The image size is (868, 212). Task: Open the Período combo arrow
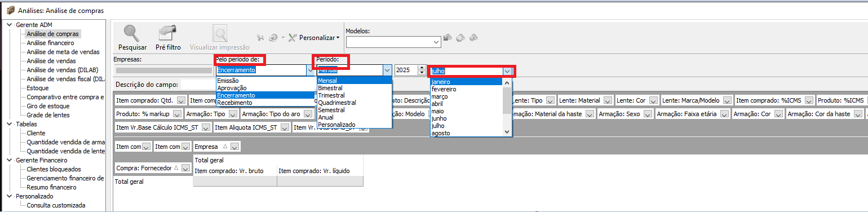click(x=387, y=70)
